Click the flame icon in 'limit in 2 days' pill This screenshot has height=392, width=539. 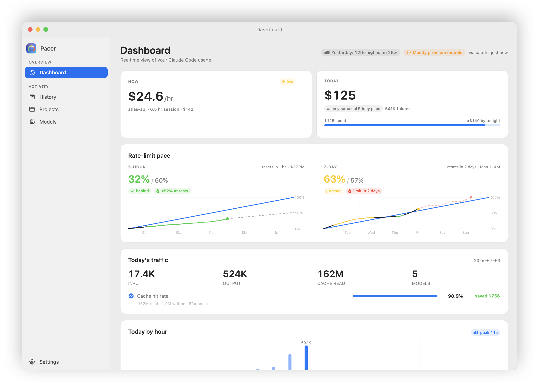tap(350, 191)
